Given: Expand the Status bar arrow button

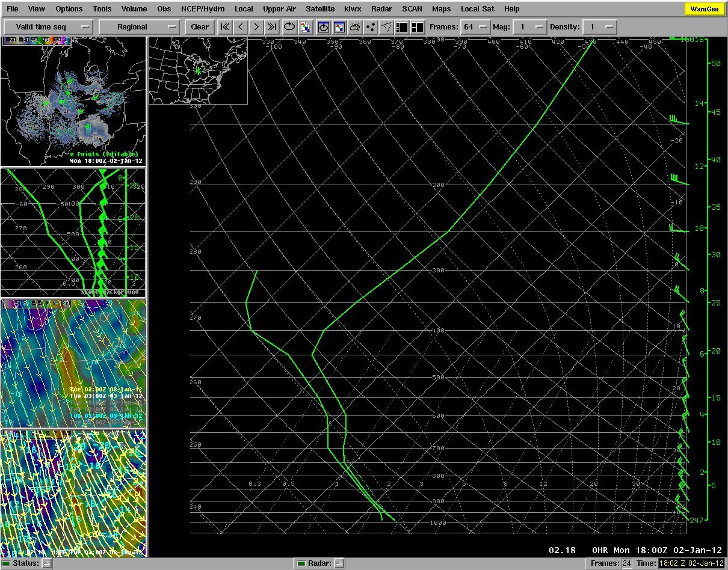Looking at the screenshot, I should pyautogui.click(x=46, y=563).
